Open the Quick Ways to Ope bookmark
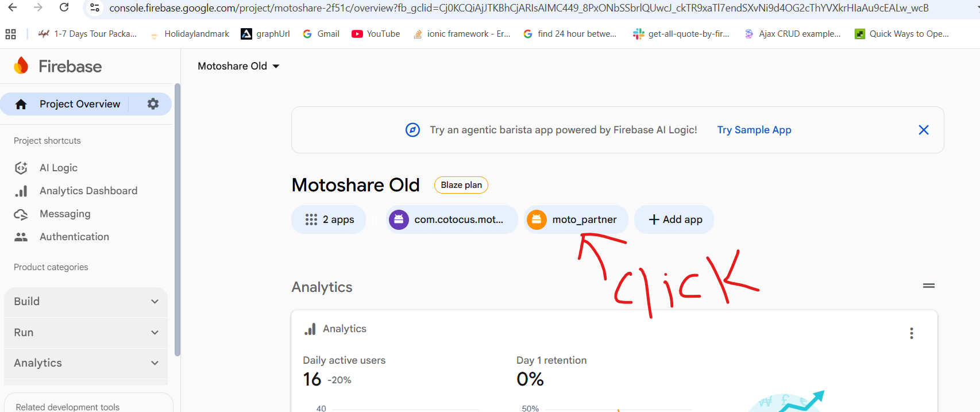 click(x=902, y=34)
